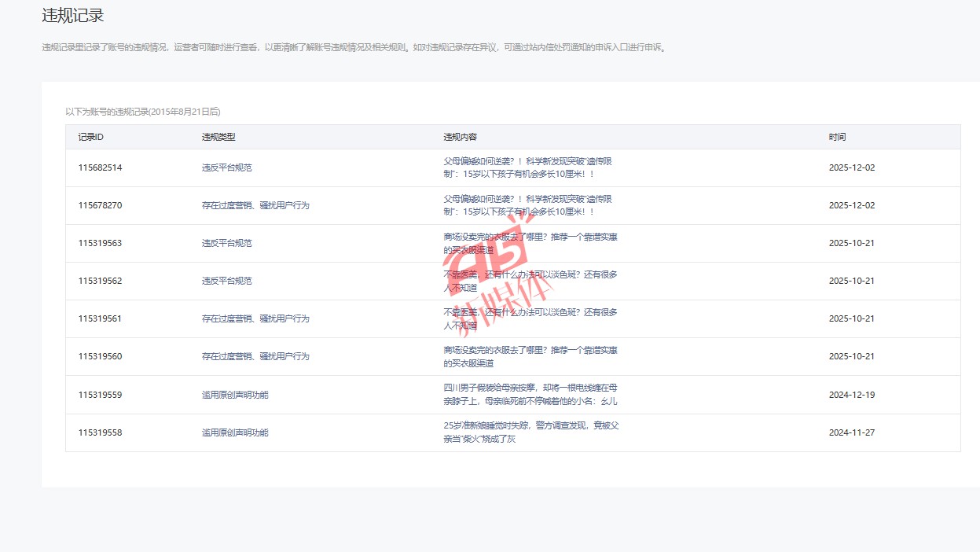This screenshot has height=552, width=980.
Task: Open the 25岁准新娘睡觉时失踪 article
Action: (530, 432)
